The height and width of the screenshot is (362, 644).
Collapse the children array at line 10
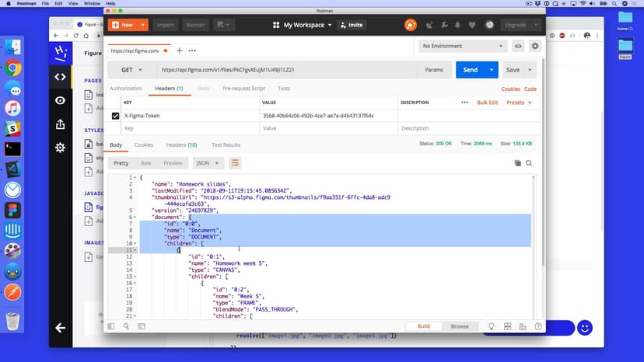tap(135, 243)
